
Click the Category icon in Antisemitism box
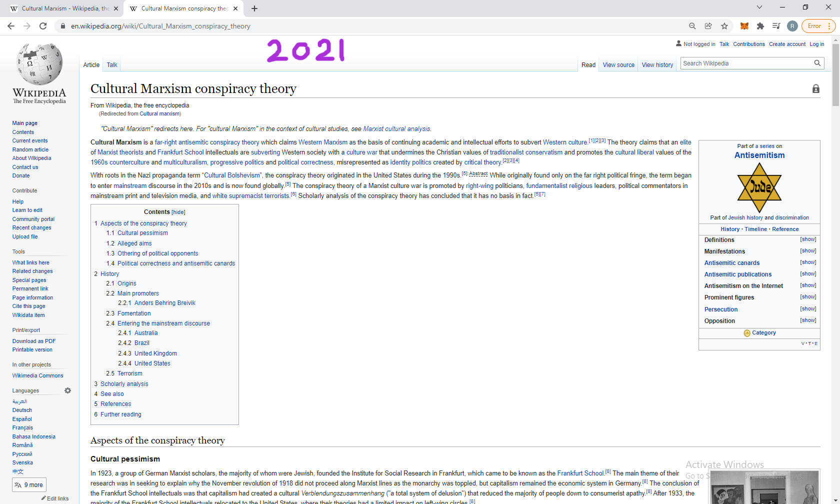click(x=747, y=333)
